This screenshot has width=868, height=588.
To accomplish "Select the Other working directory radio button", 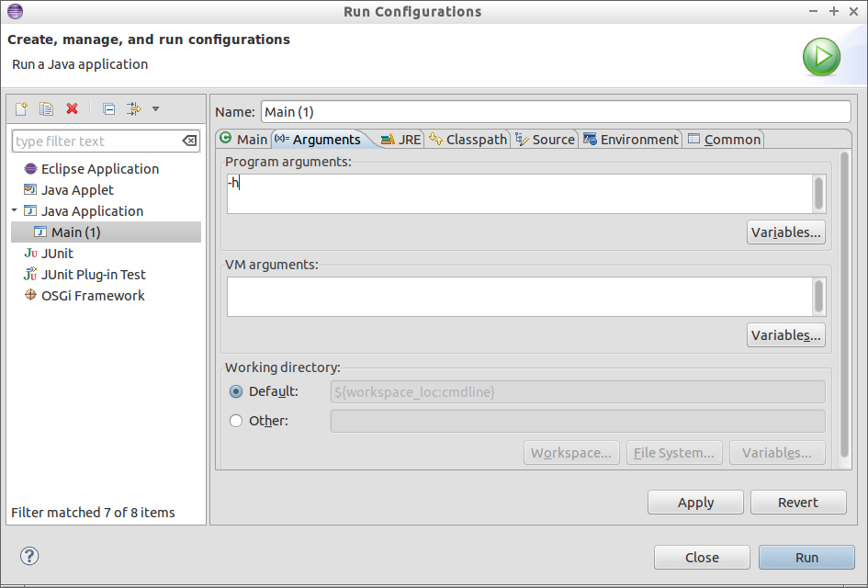I will (x=236, y=421).
